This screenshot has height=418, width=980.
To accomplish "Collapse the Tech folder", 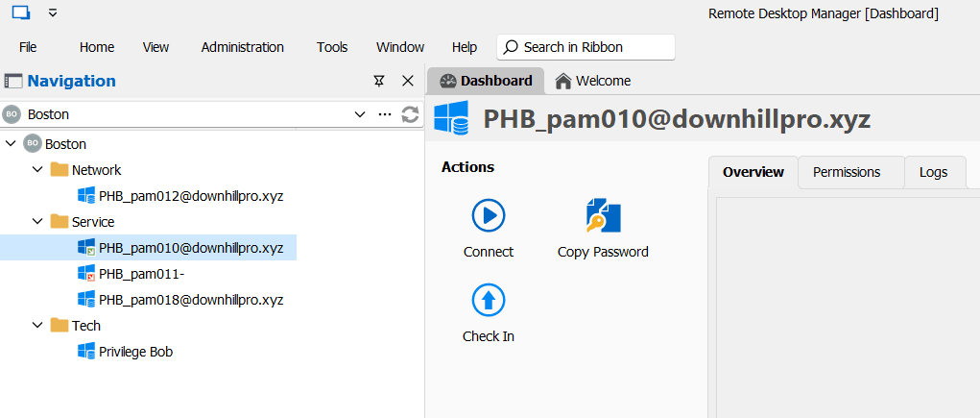I will tap(37, 326).
